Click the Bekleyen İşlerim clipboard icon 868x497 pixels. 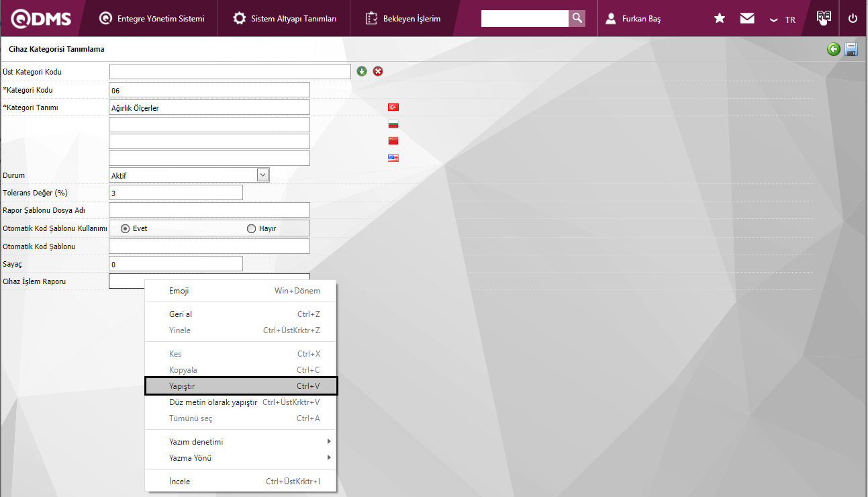[371, 19]
